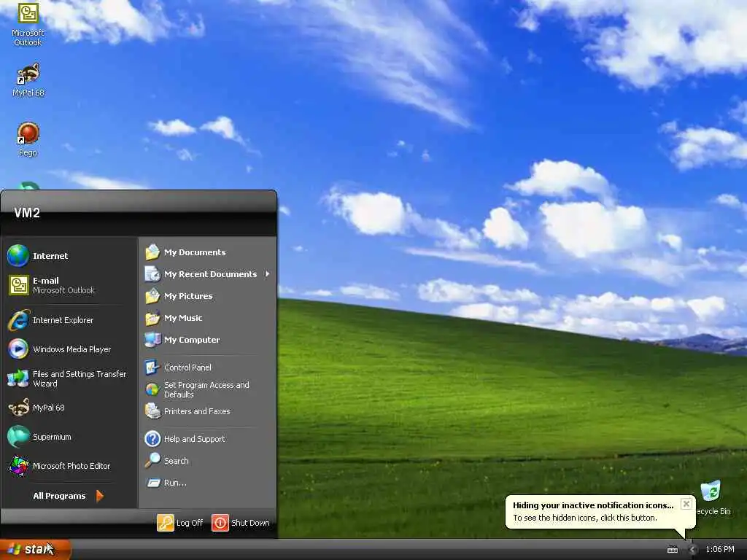The image size is (747, 560).
Task: Click the My Documents folder icon
Action: tap(152, 252)
